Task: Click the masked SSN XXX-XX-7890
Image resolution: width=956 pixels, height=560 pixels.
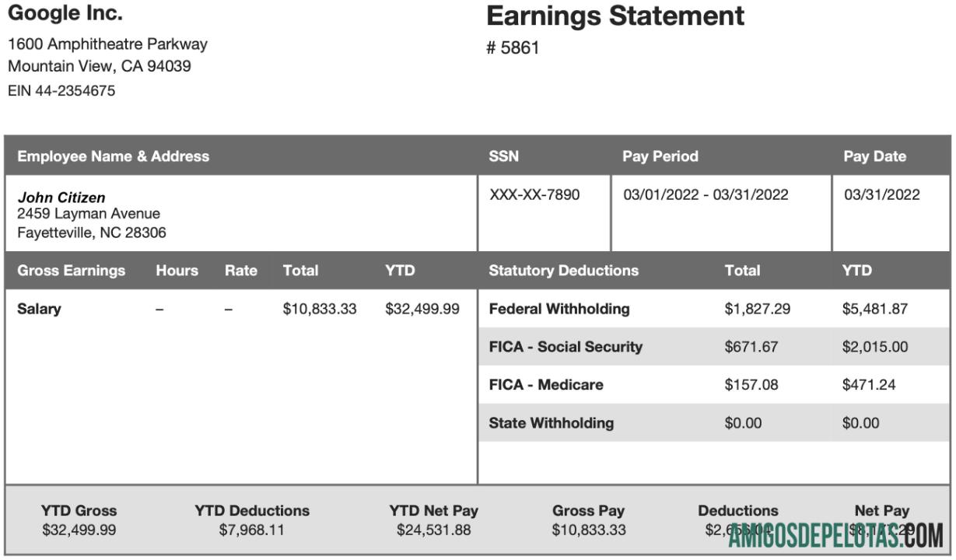Action: click(x=534, y=195)
